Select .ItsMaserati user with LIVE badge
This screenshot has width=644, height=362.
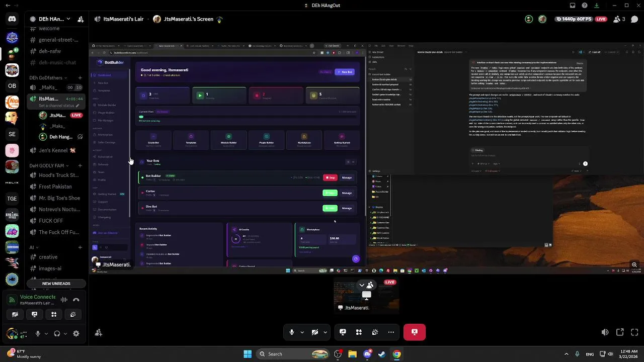[x=61, y=115]
